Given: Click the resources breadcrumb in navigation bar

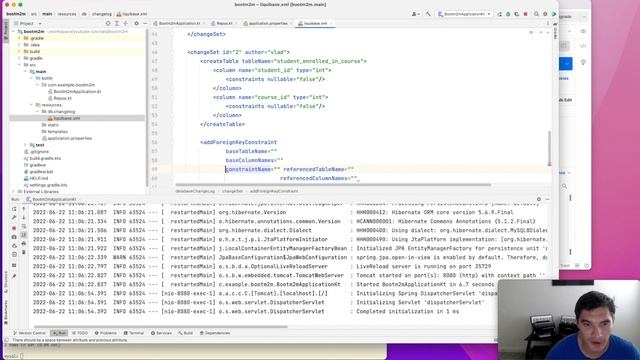Looking at the screenshot, I should (67, 14).
